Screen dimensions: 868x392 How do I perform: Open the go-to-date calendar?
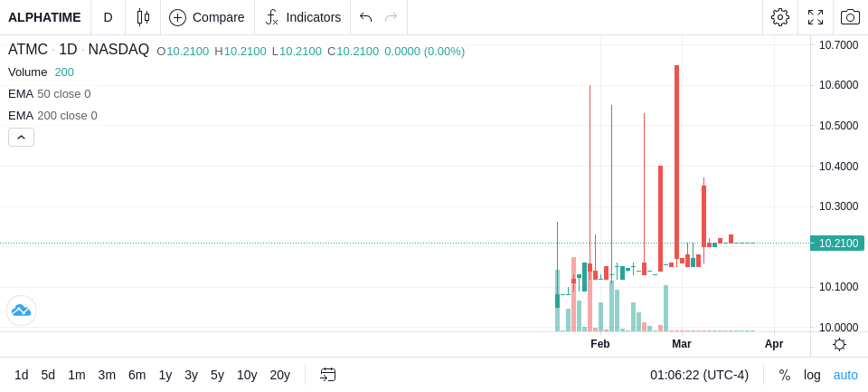pos(327,376)
